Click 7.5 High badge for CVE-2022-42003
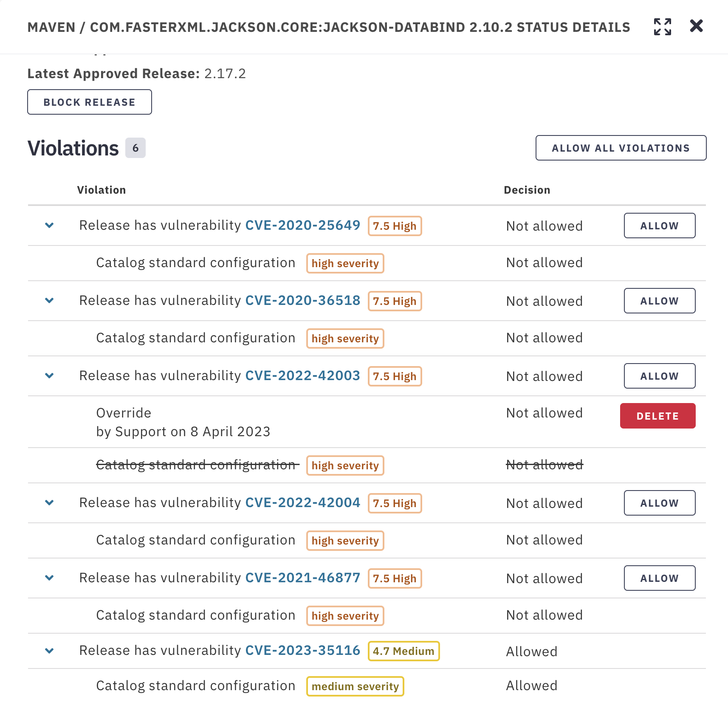Image resolution: width=728 pixels, height=722 pixels. pyautogui.click(x=395, y=376)
